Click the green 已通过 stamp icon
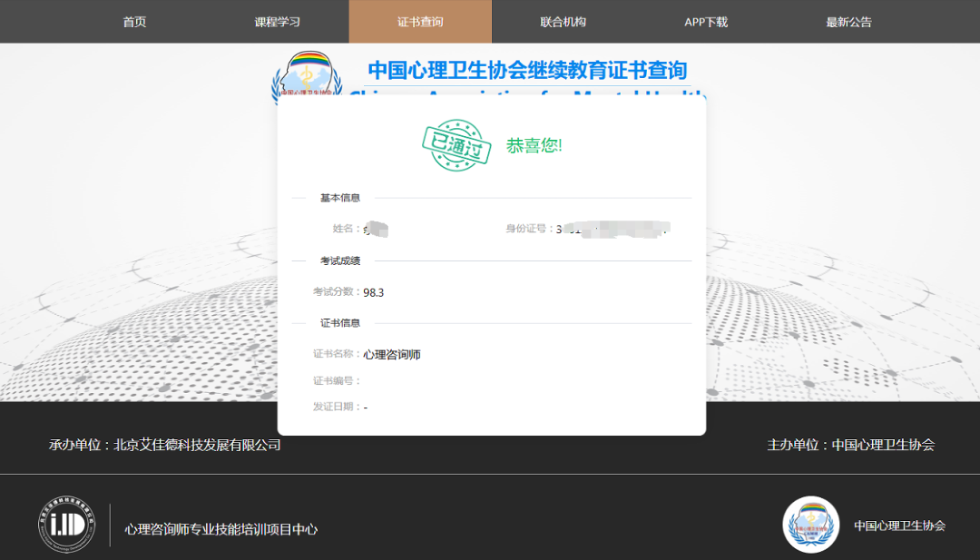The width and height of the screenshot is (980, 560). pos(456,145)
